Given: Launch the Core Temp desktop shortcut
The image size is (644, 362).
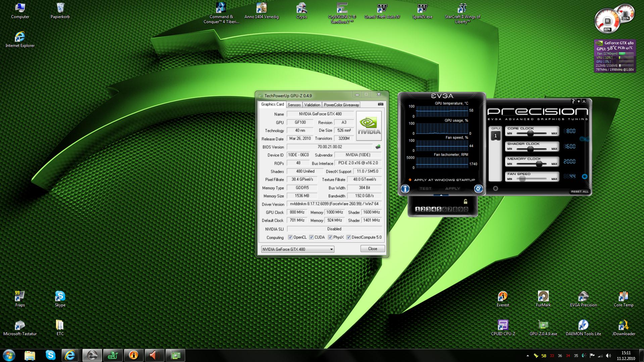Looking at the screenshot, I should (624, 299).
